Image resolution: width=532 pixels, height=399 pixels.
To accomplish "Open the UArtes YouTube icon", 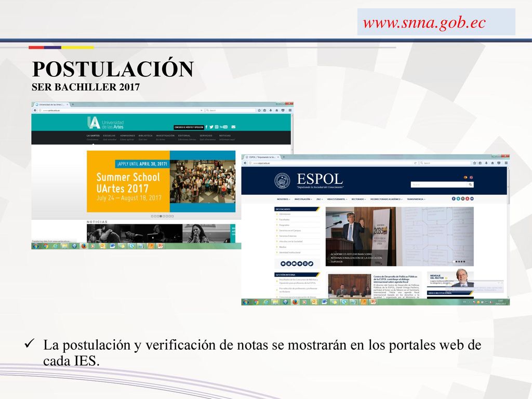I will coord(223,127).
